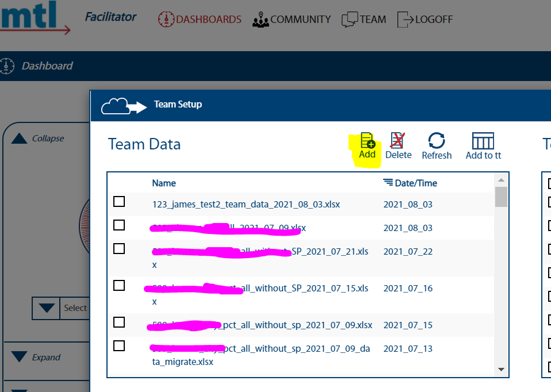The width and height of the screenshot is (551, 392).
Task: Check the box next to 123_james_test2 file
Action: click(118, 202)
